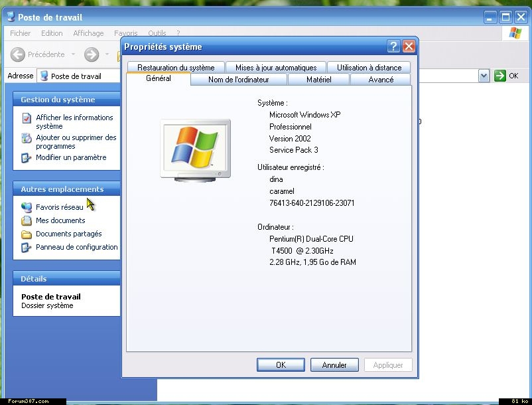The width and height of the screenshot is (532, 405).
Task: Click OK in Propriétés système
Action: click(x=281, y=365)
